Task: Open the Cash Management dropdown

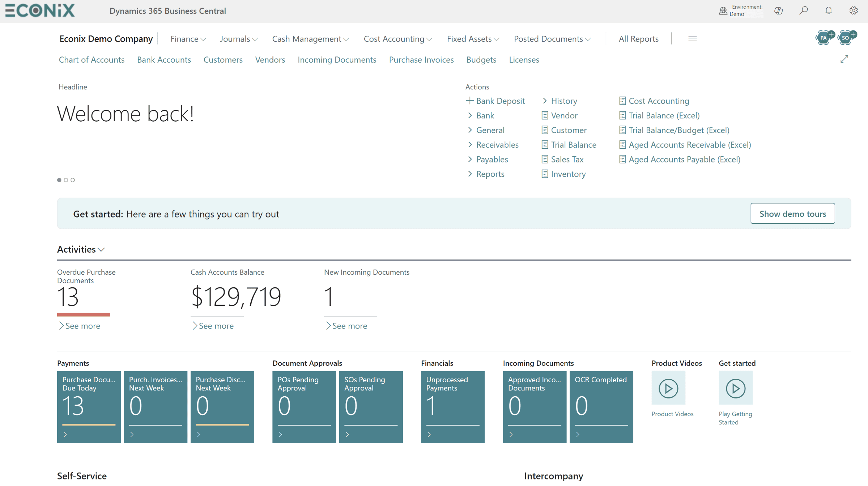Action: (x=310, y=39)
